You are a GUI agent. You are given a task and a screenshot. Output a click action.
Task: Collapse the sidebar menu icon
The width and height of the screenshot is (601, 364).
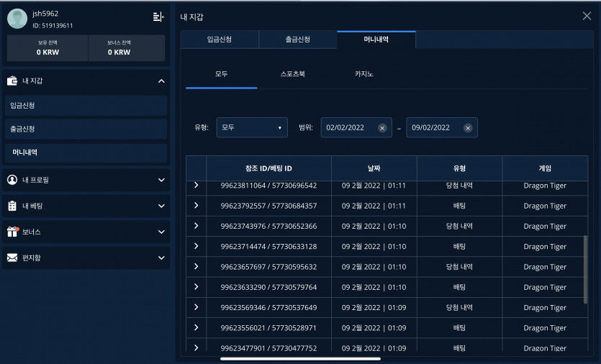coord(158,17)
